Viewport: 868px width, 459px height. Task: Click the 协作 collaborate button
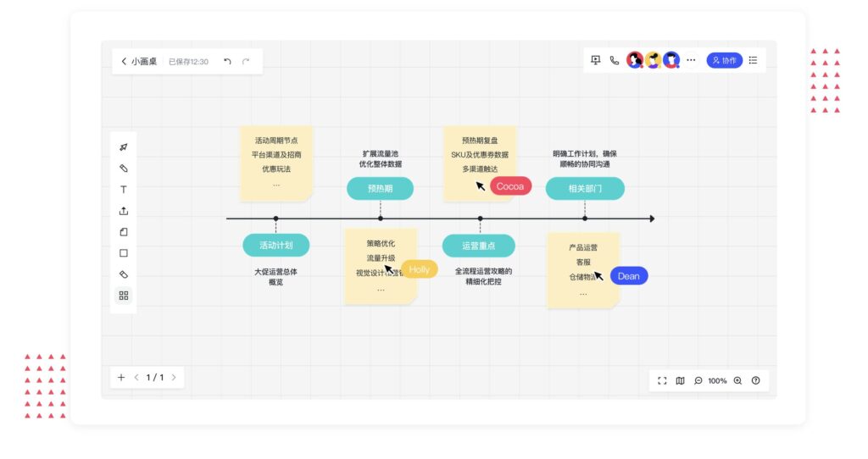click(x=724, y=60)
